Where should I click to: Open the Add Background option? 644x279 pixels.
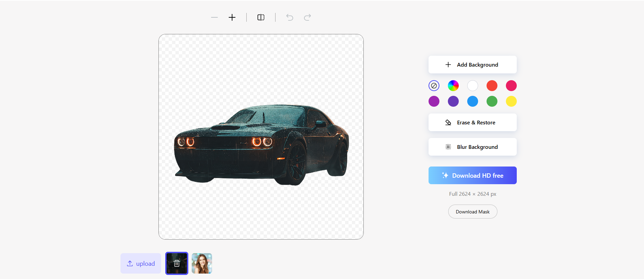point(472,65)
